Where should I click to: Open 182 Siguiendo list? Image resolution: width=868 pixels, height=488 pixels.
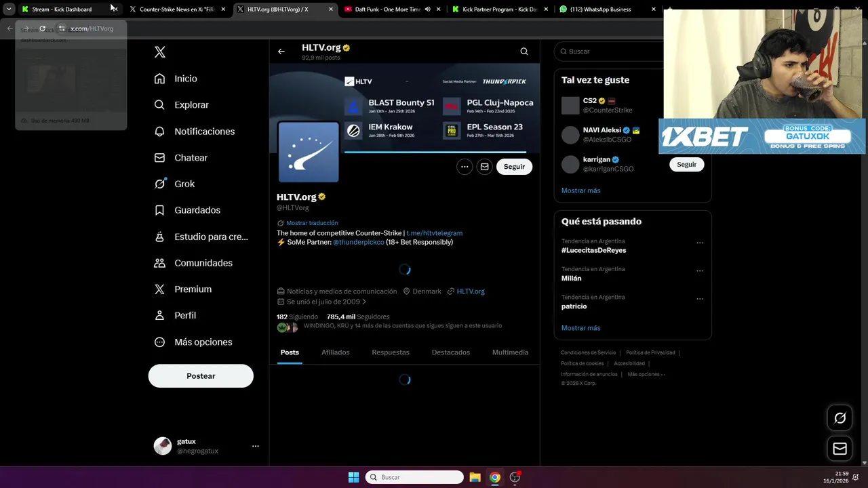pyautogui.click(x=297, y=317)
